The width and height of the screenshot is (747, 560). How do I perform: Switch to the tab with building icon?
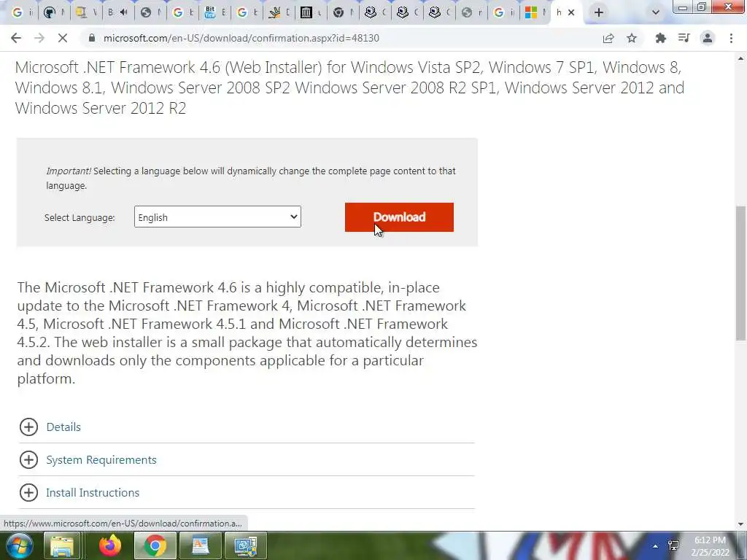point(310,13)
